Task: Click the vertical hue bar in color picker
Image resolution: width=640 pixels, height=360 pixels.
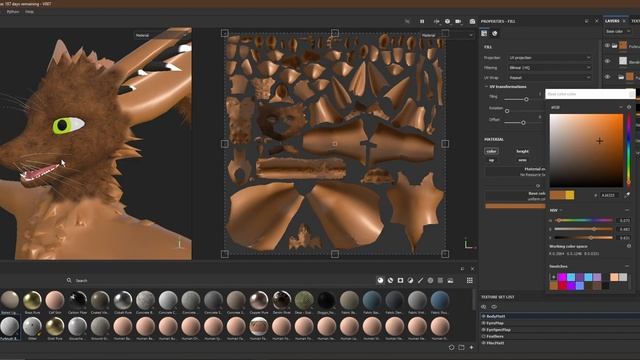Action: (x=629, y=150)
